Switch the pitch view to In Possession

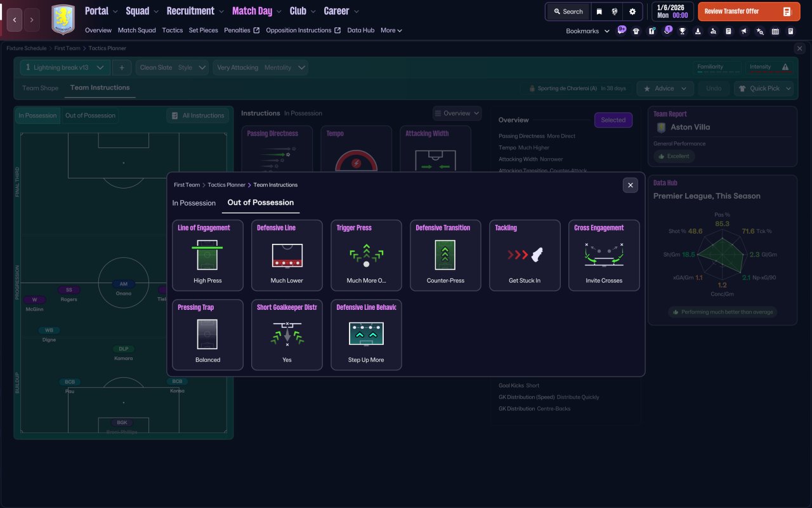(37, 116)
